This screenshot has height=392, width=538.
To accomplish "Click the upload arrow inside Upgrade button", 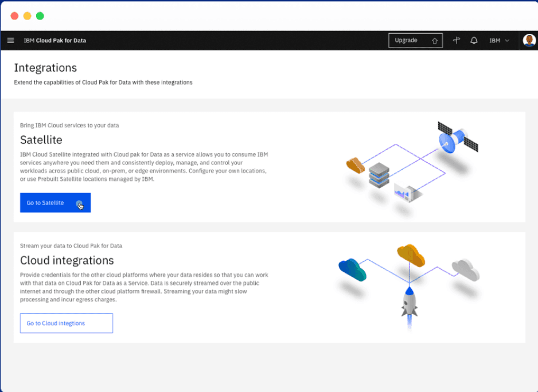I will coord(435,40).
